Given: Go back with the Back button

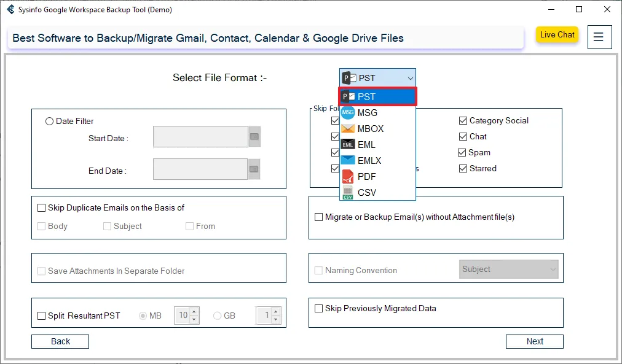Looking at the screenshot, I should click(x=60, y=341).
